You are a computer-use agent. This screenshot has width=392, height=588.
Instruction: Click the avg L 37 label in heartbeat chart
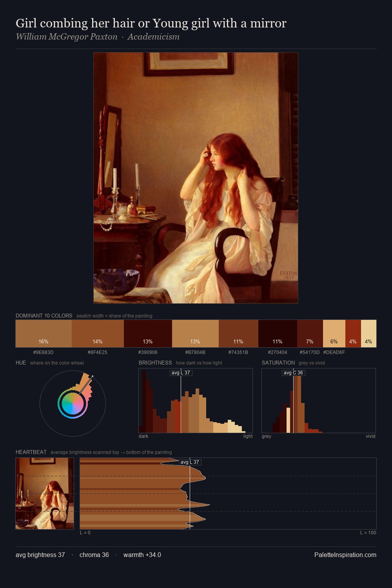point(190,462)
